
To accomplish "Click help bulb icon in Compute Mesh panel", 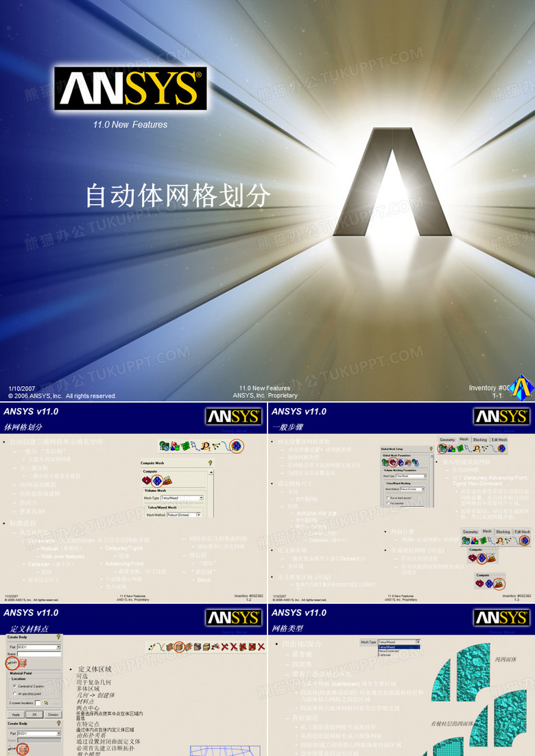I will (210, 463).
